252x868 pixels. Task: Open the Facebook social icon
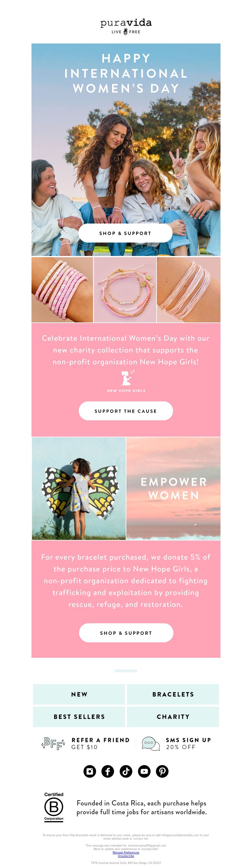pyautogui.click(x=108, y=771)
